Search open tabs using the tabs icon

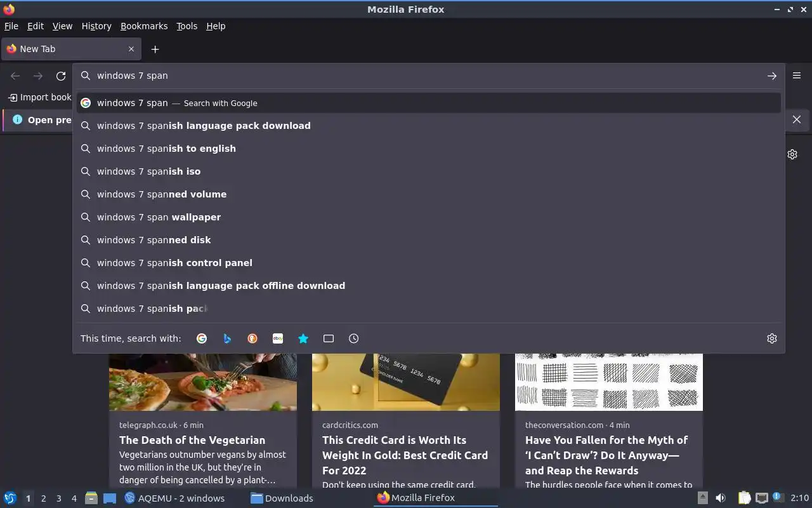pos(329,338)
